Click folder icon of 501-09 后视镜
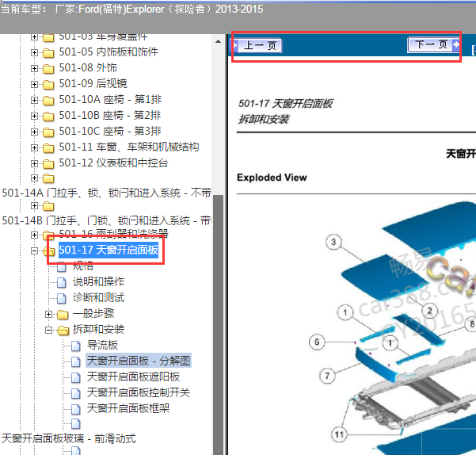Image resolution: width=476 pixels, height=455 pixels. (x=48, y=85)
